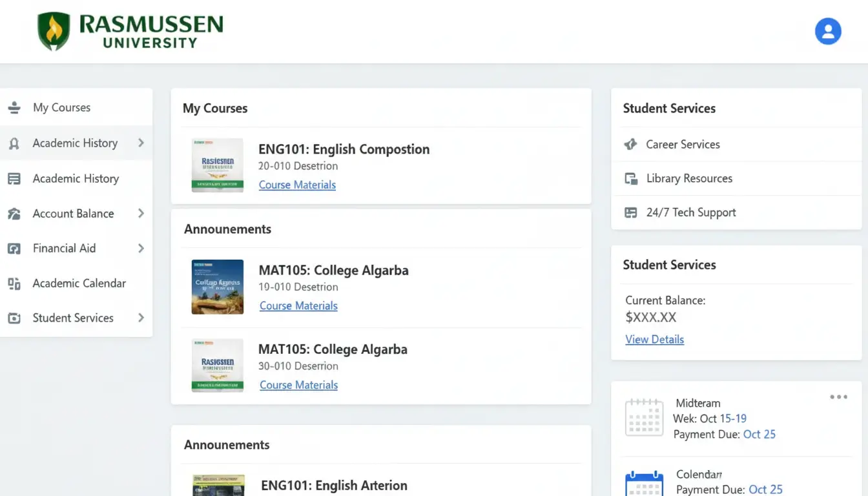Screen dimensions: 868x496
Task: Click the 10-010 Desetrion section text
Action: point(298,287)
